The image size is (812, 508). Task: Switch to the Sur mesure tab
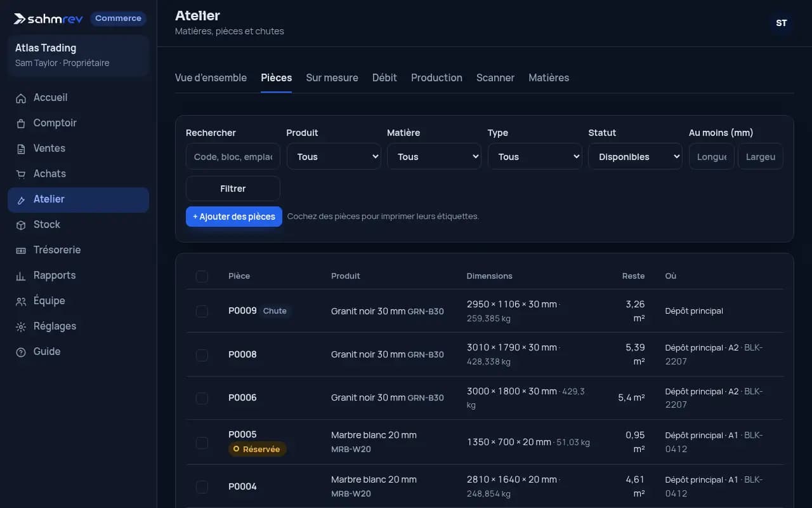[332, 77]
